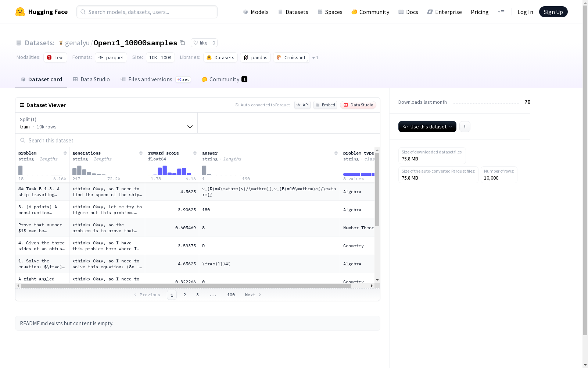Click the heart like button
588x368 pixels.
tap(200, 43)
